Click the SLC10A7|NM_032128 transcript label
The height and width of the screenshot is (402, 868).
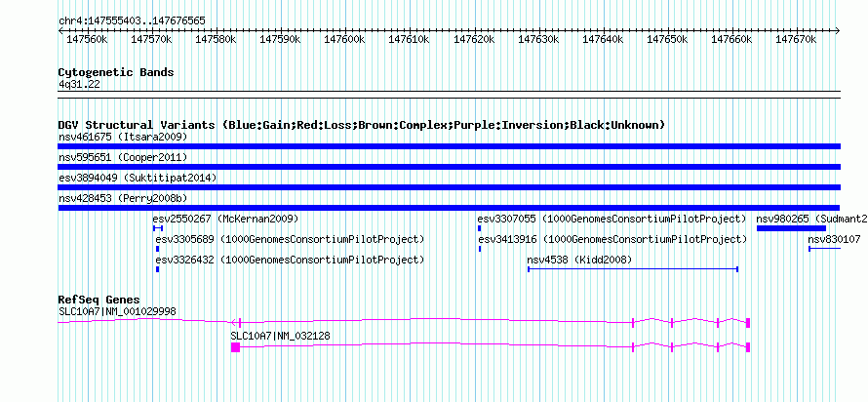281,336
